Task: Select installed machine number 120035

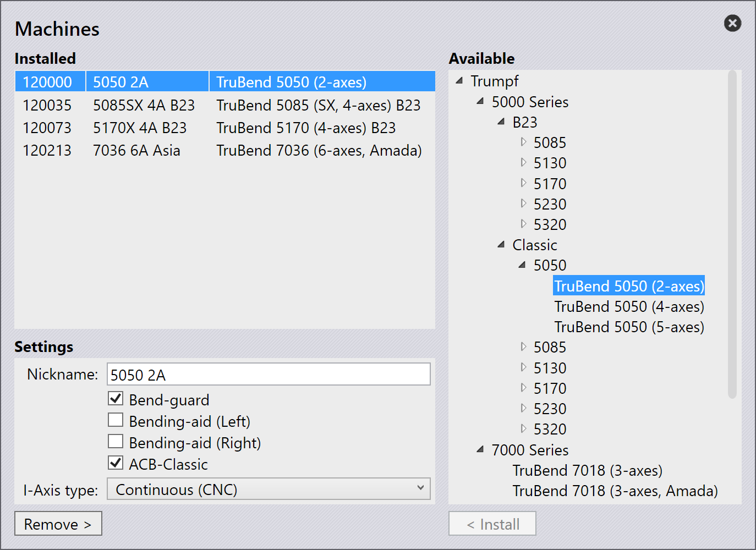Action: pyautogui.click(x=47, y=105)
